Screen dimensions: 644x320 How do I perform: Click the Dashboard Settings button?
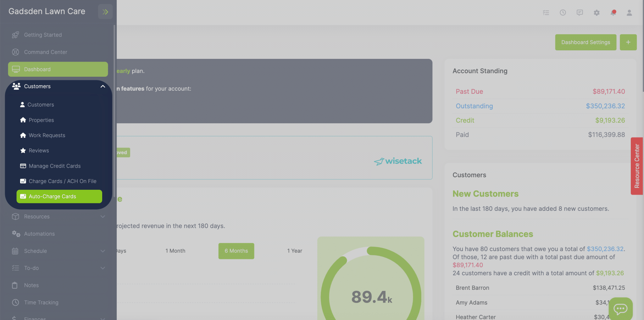(586, 42)
